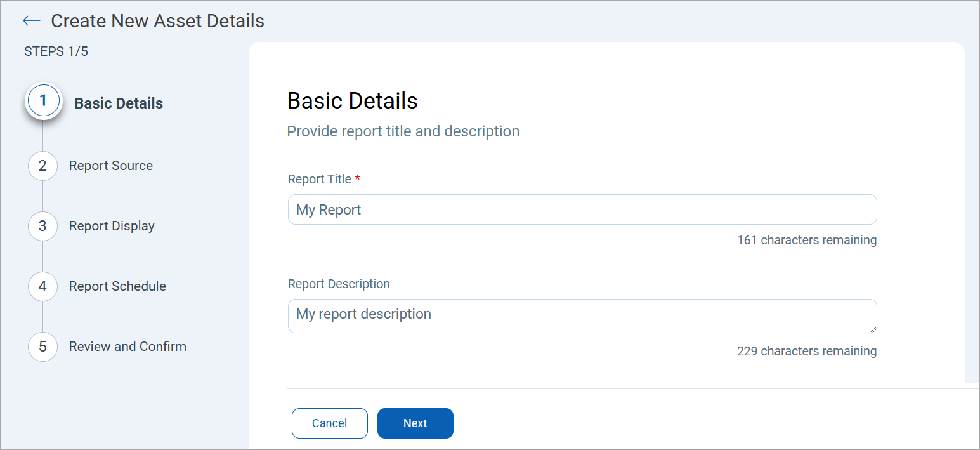The height and width of the screenshot is (450, 980).
Task: Click the 'Basic Details' form heading
Action: pos(352,101)
